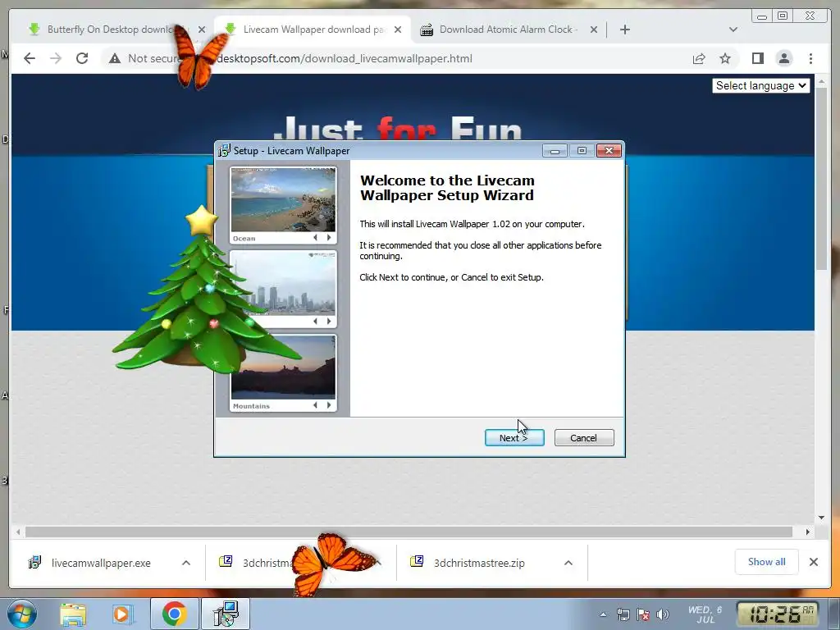The image size is (840, 630).
Task: Open Windows Explorer from the taskbar
Action: [x=73, y=614]
